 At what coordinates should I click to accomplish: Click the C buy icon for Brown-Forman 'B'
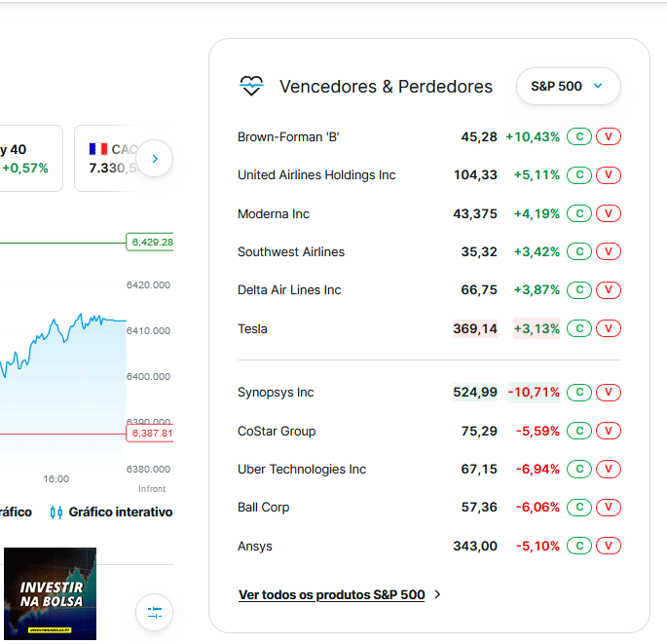[x=579, y=136]
